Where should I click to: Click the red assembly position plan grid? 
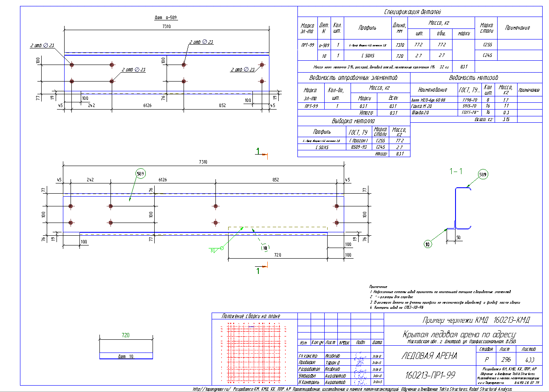click(x=254, y=352)
